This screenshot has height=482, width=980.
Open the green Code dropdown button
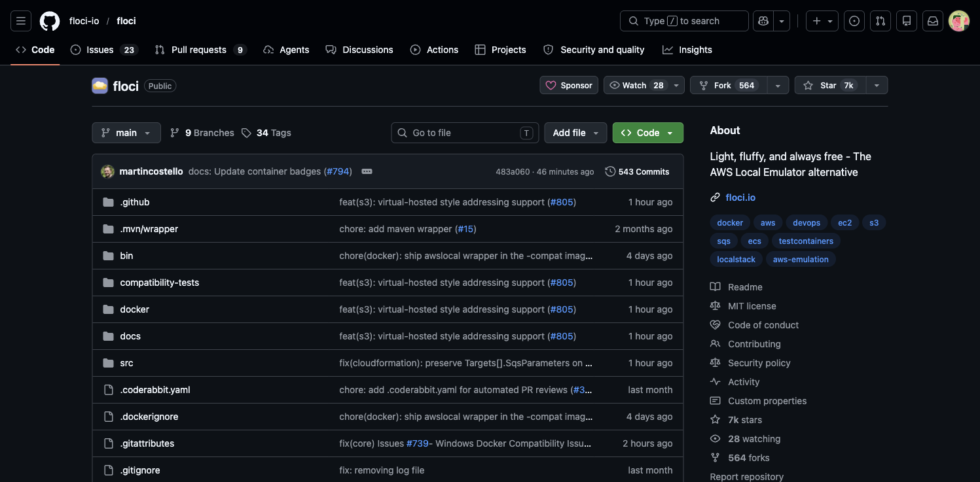tap(648, 133)
